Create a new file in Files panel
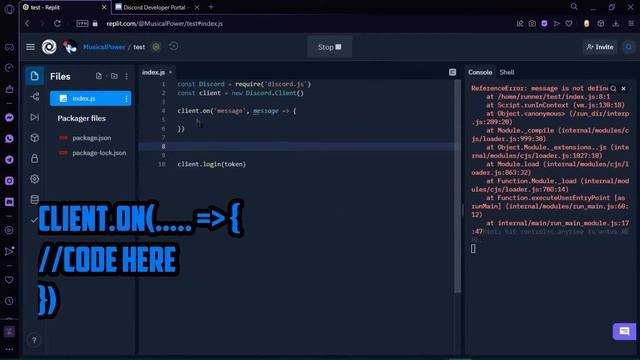 coord(99,76)
